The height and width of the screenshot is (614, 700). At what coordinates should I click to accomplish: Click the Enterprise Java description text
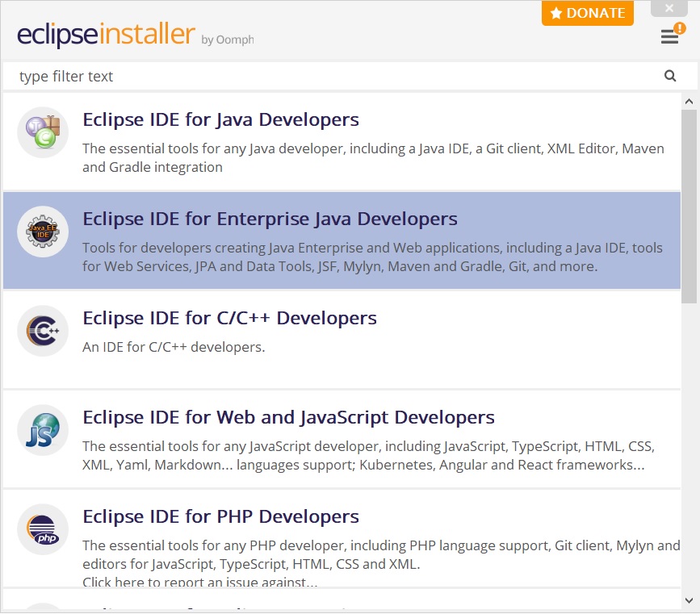coord(372,257)
